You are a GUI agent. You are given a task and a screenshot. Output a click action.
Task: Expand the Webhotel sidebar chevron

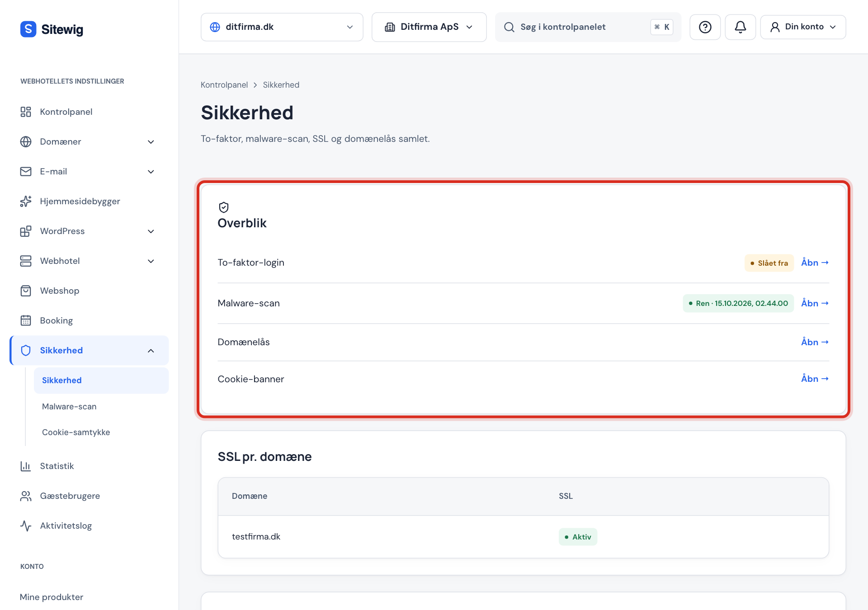point(151,261)
